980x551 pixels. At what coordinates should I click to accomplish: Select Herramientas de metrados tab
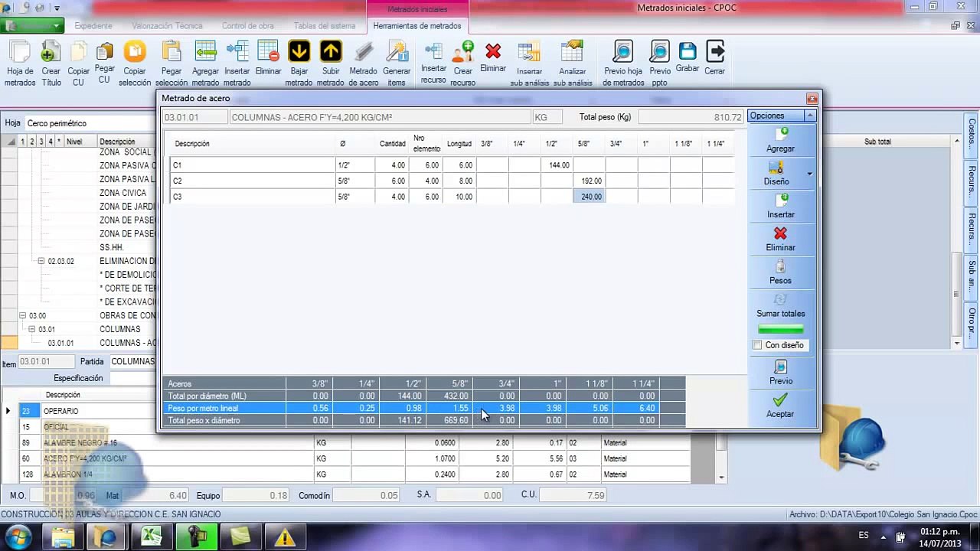point(417,26)
